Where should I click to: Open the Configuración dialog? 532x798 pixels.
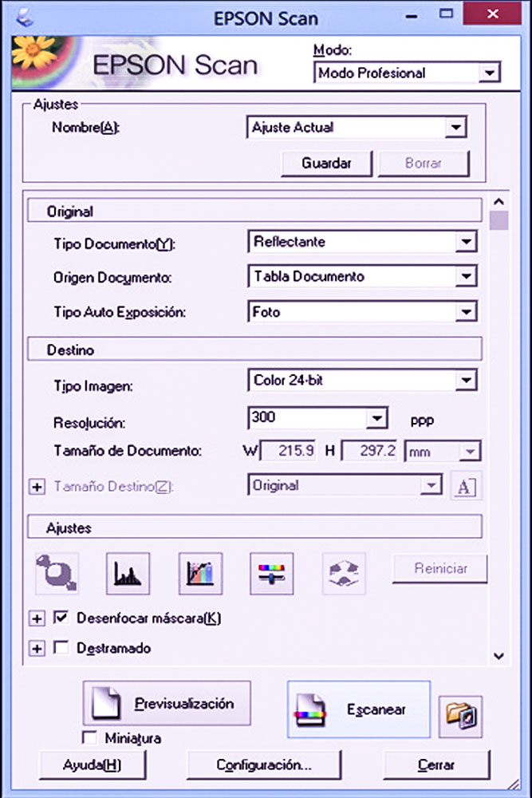263,765
